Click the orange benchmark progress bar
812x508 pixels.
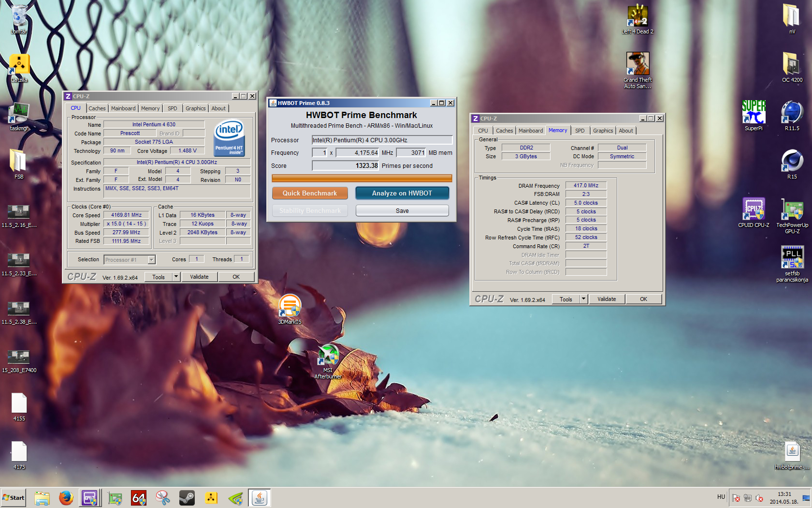362,179
